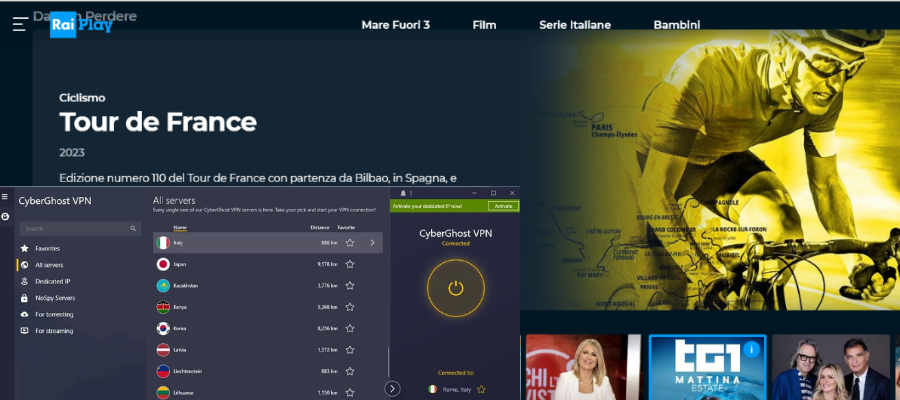Star the connected Rome, Italy location
The image size is (900, 400).
(x=481, y=390)
